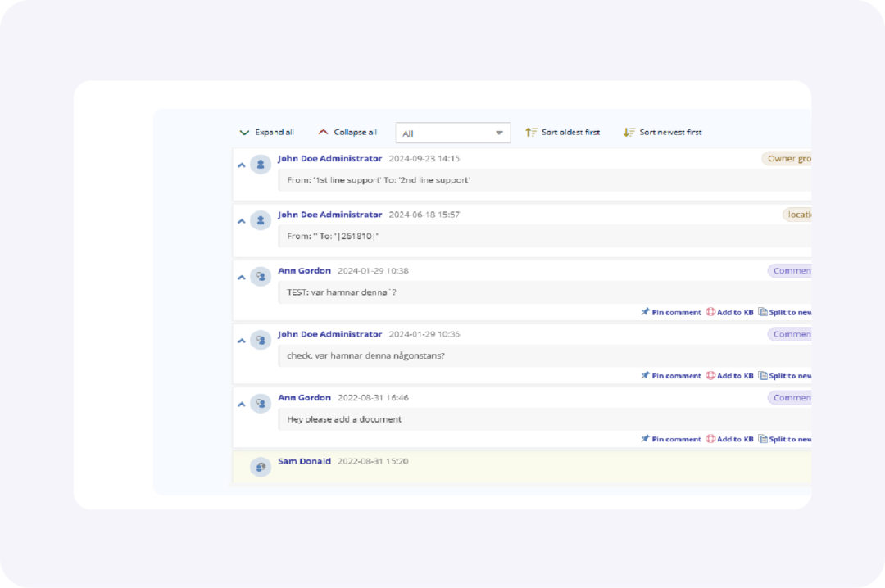Open John Doe Administrator on 2024-09-23 entry

pos(329,159)
